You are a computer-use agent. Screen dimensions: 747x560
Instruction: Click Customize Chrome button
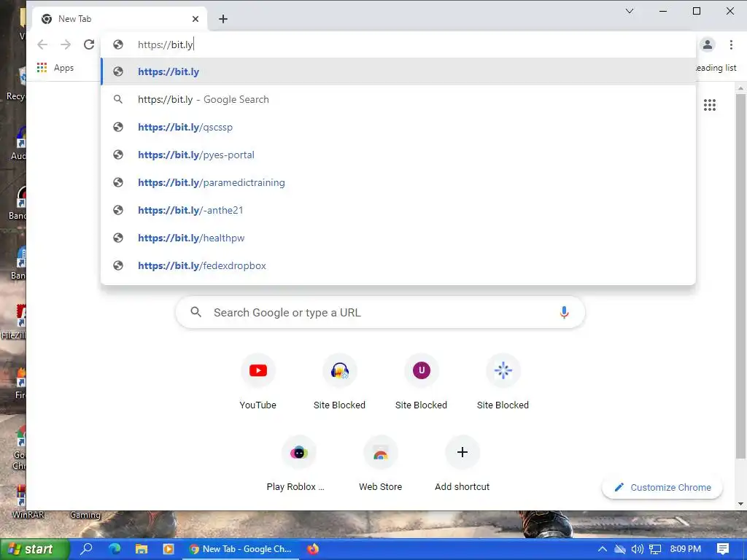(x=662, y=487)
